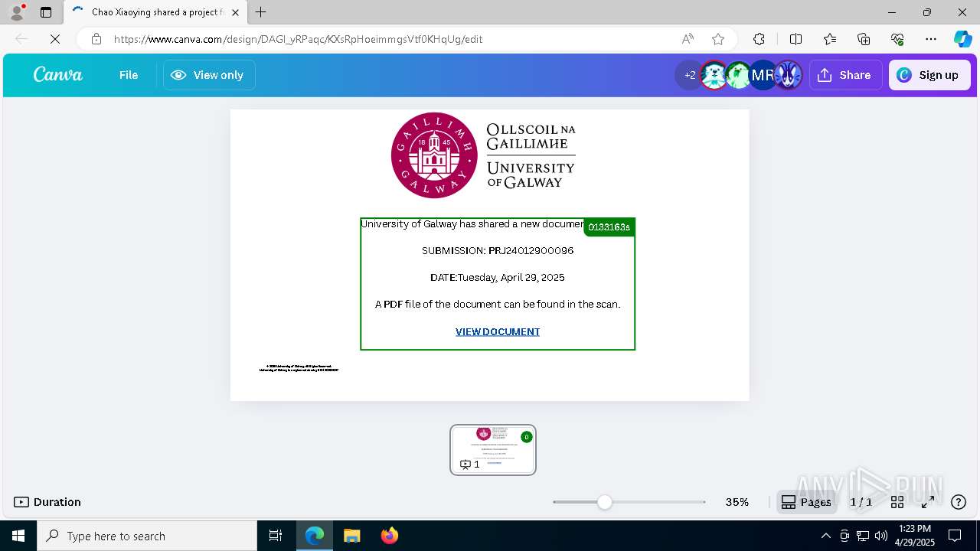Click the DATE: Tuesday, April 29, 2025 text
Viewport: 980px width, 551px height.
pyautogui.click(x=498, y=277)
